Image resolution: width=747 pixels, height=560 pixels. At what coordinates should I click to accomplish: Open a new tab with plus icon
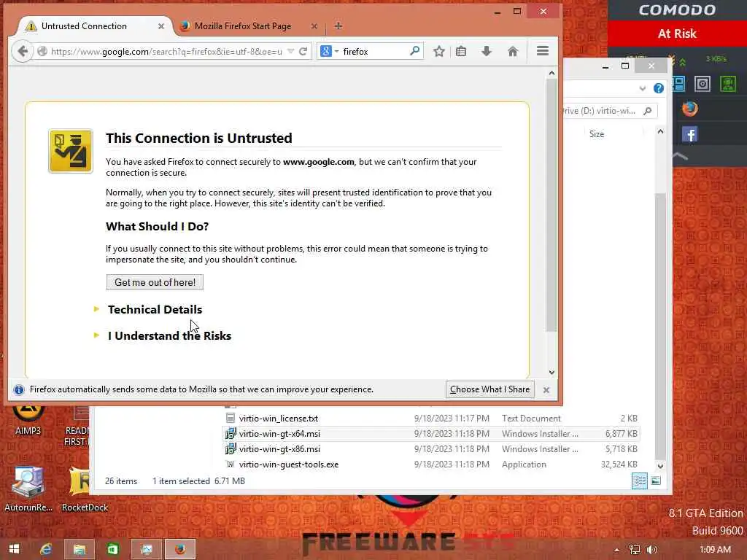point(338,26)
